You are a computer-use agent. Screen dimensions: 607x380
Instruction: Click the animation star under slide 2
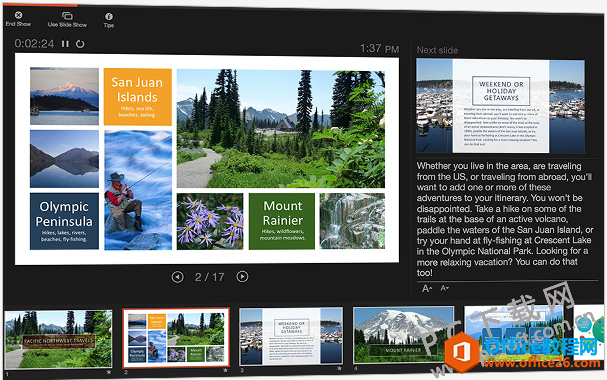pos(225,370)
